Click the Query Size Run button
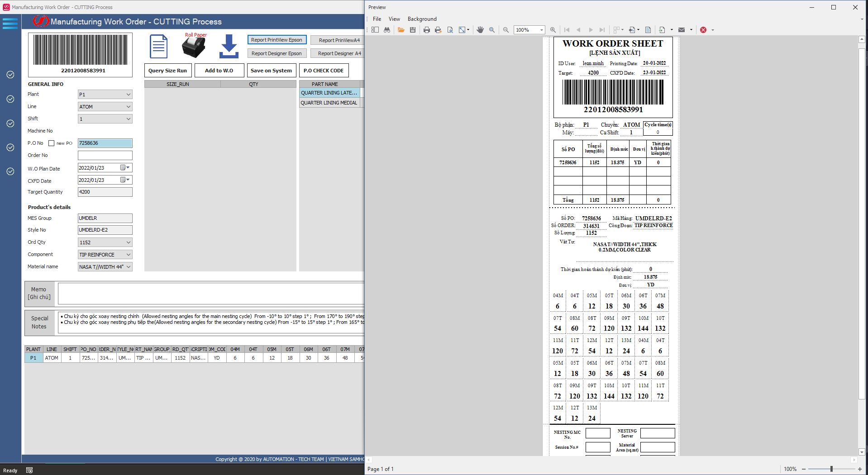The width and height of the screenshot is (868, 475). pyautogui.click(x=167, y=71)
